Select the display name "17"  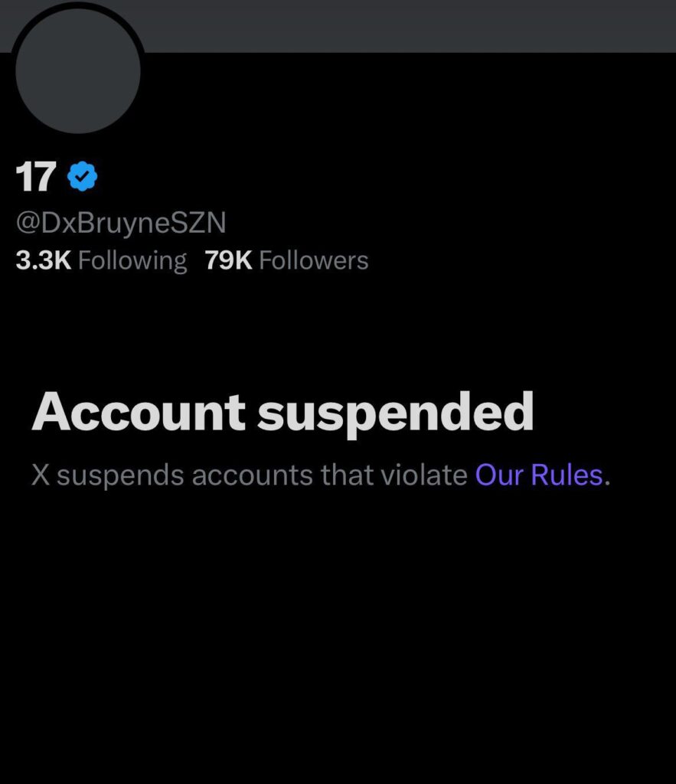35,178
